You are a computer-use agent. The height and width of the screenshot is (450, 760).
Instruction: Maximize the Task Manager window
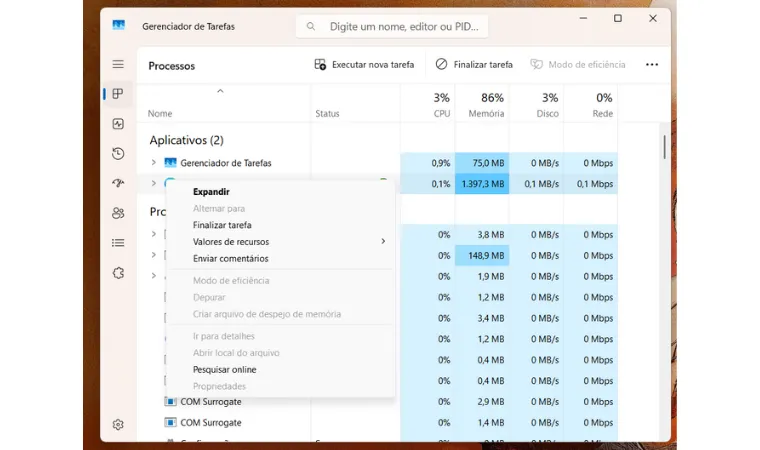coord(618,18)
